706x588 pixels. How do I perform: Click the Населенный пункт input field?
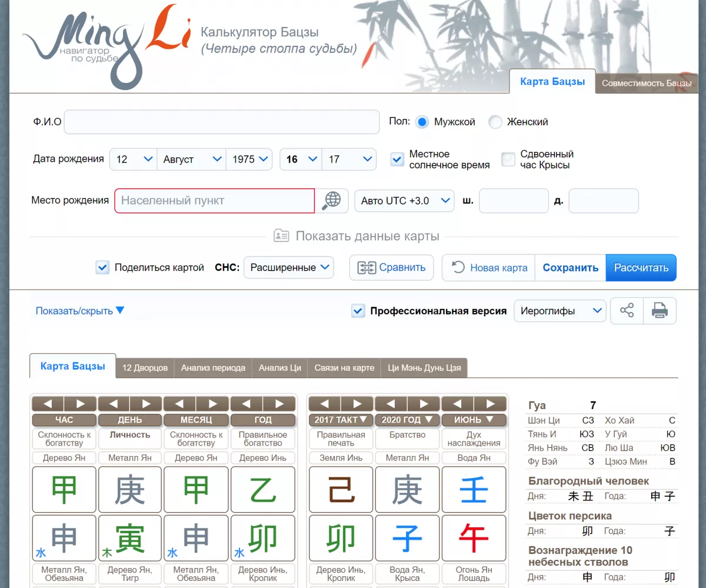[x=215, y=201]
